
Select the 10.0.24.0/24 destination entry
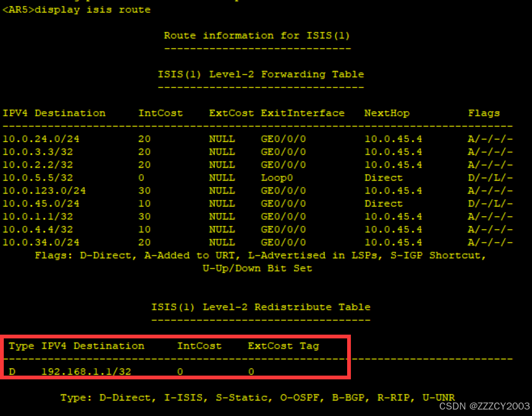[x=41, y=139]
